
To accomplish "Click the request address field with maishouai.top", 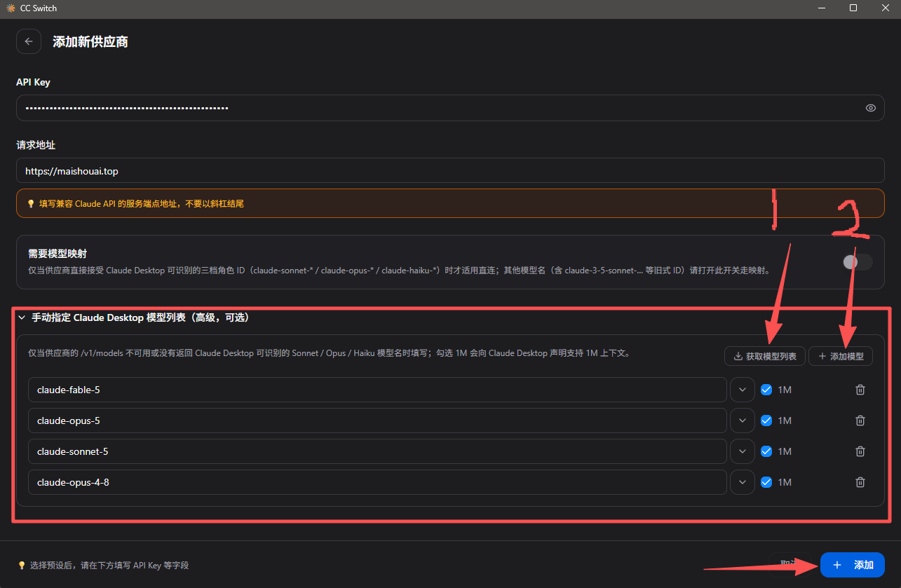I will (450, 170).
